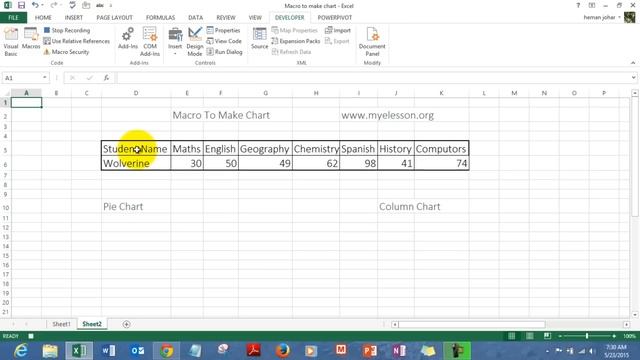Open control Properties
The height and width of the screenshot is (360, 640).
(x=224, y=30)
